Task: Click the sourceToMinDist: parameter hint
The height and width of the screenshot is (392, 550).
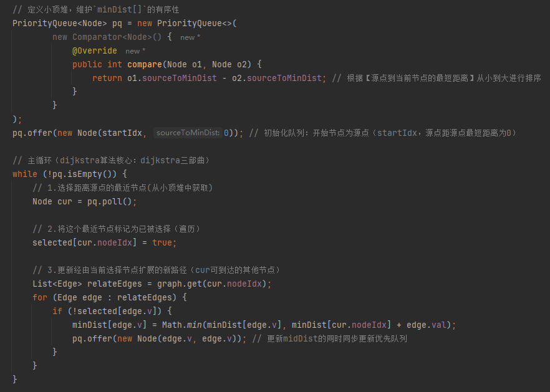Action: click(187, 133)
